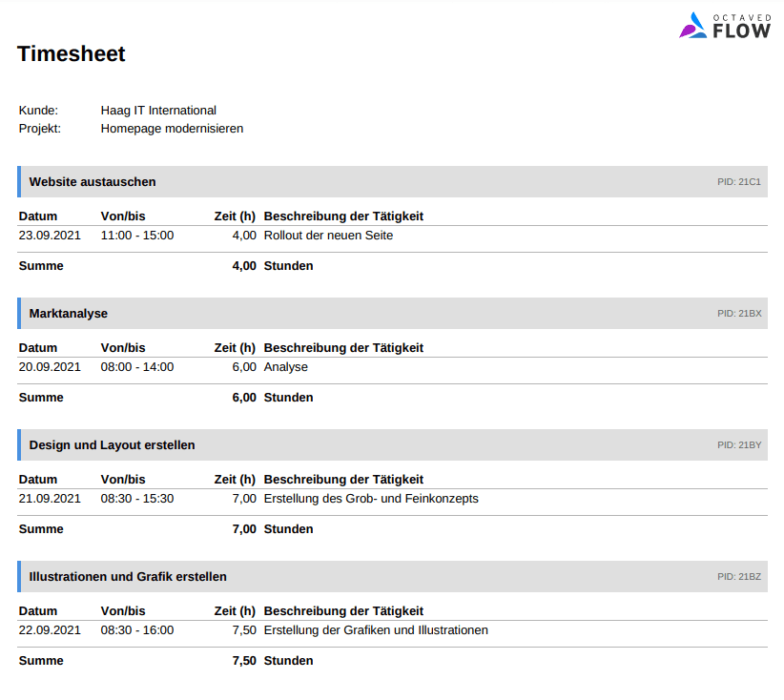This screenshot has width=784, height=700.
Task: Click the Octaved Flow logo
Action: (724, 25)
